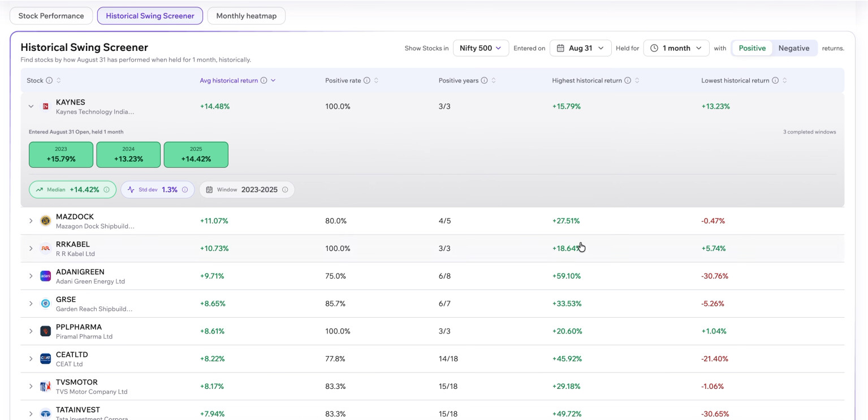Click info icon for Lowest historical return

[775, 80]
